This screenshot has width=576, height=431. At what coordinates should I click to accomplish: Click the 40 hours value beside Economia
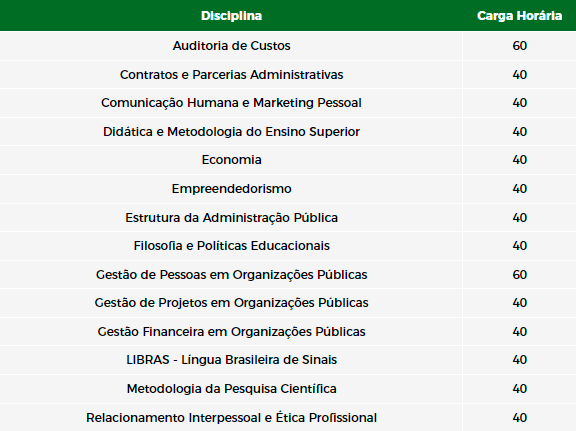519,160
